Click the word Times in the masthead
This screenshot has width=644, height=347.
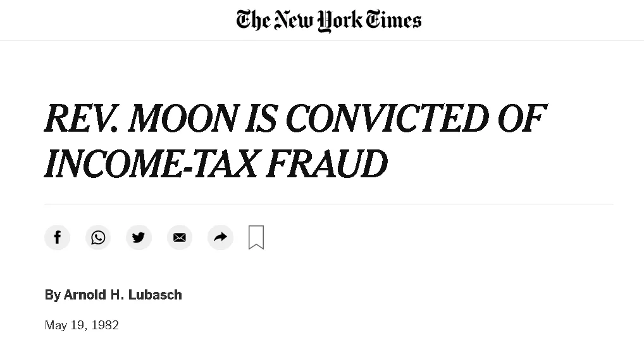(393, 20)
